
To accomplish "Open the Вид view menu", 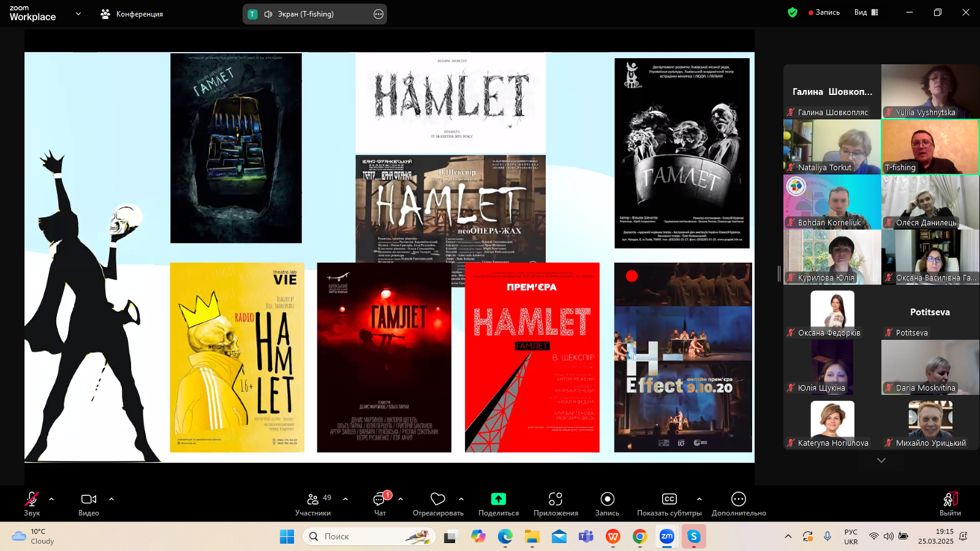I will point(866,12).
